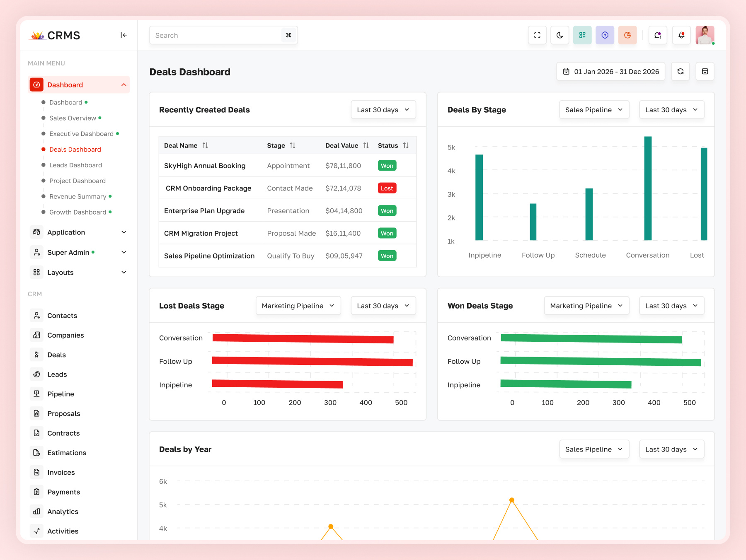Click the Pipeline sidebar icon
746x560 pixels.
(x=36, y=394)
